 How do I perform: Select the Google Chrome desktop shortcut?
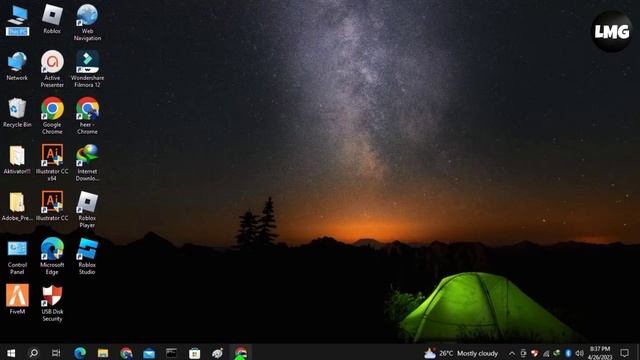click(x=52, y=116)
